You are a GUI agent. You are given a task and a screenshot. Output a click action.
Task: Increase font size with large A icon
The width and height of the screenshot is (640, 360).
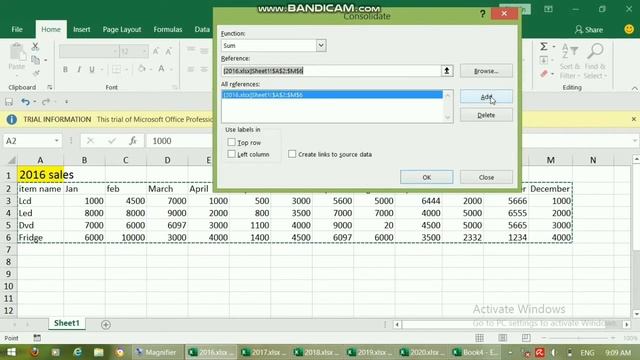click(156, 51)
